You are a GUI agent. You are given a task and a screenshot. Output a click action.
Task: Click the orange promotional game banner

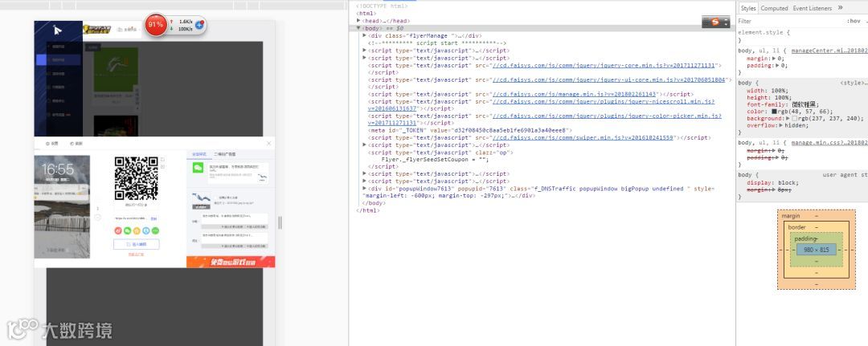(231, 262)
